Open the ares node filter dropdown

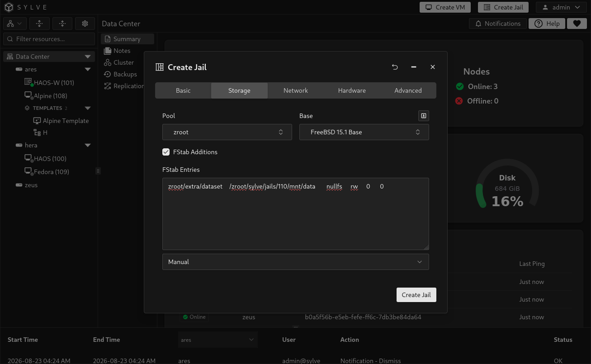click(x=217, y=340)
